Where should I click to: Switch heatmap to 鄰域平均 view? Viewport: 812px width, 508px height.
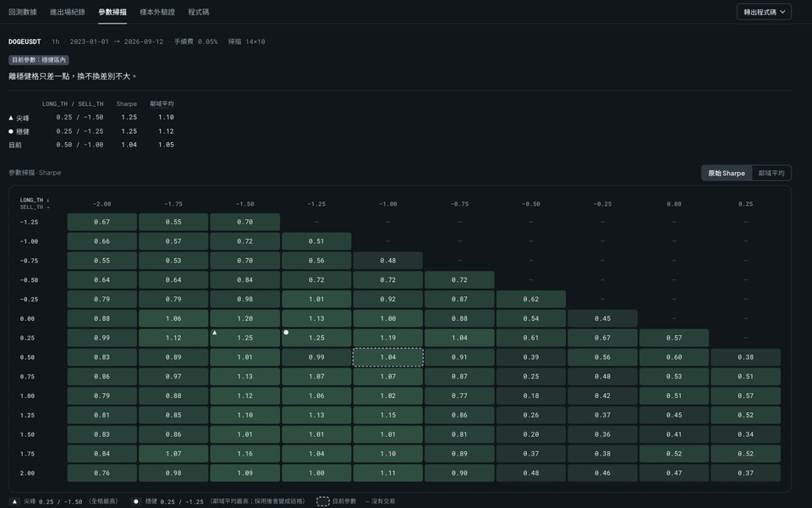(x=771, y=173)
